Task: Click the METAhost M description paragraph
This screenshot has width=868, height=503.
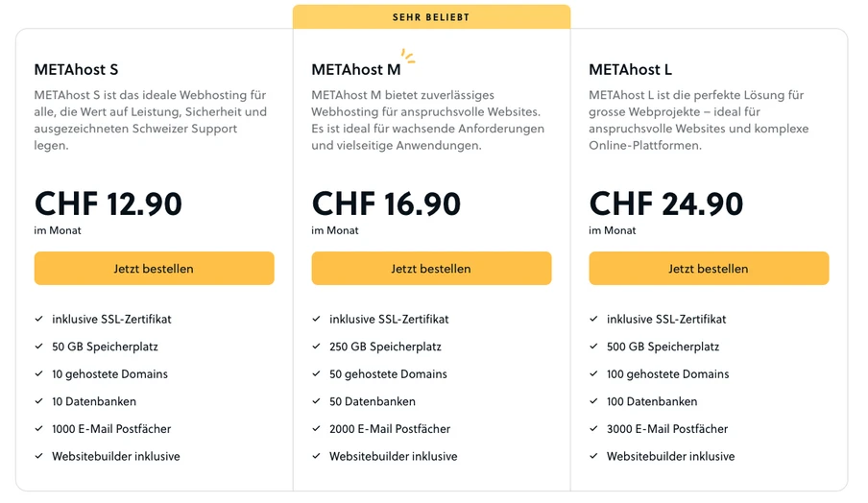Action: [x=428, y=120]
